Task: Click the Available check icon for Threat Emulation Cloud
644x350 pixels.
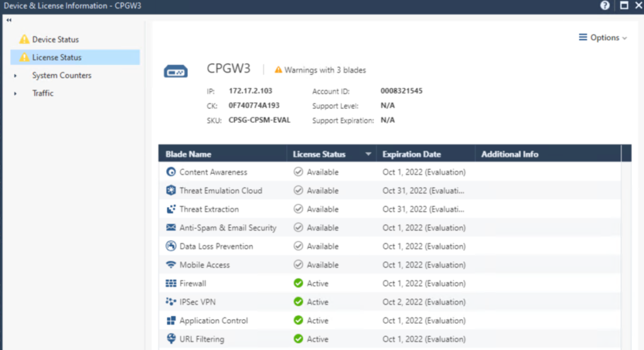Action: 298,190
